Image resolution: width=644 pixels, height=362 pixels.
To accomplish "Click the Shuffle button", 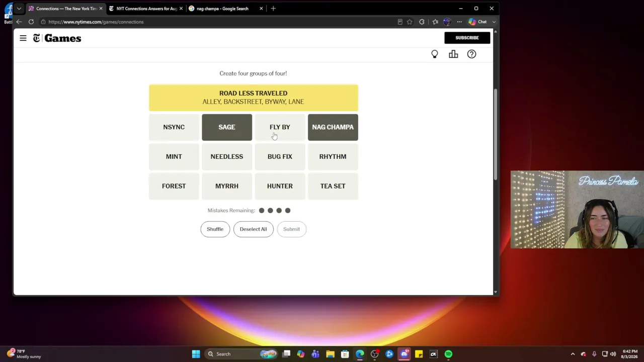I will tap(215, 229).
